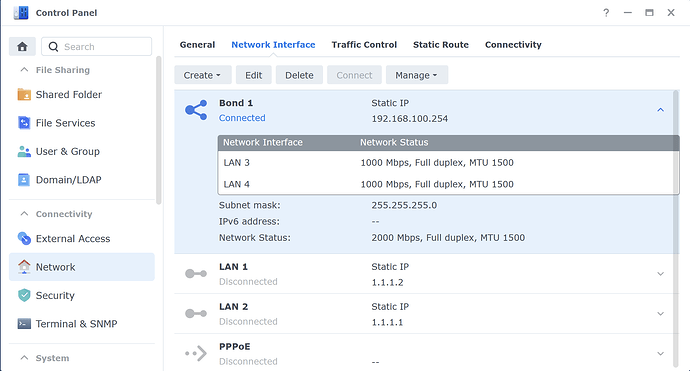Click the LAN 2 connector icon
Image resolution: width=690 pixels, height=371 pixels.
pos(196,313)
